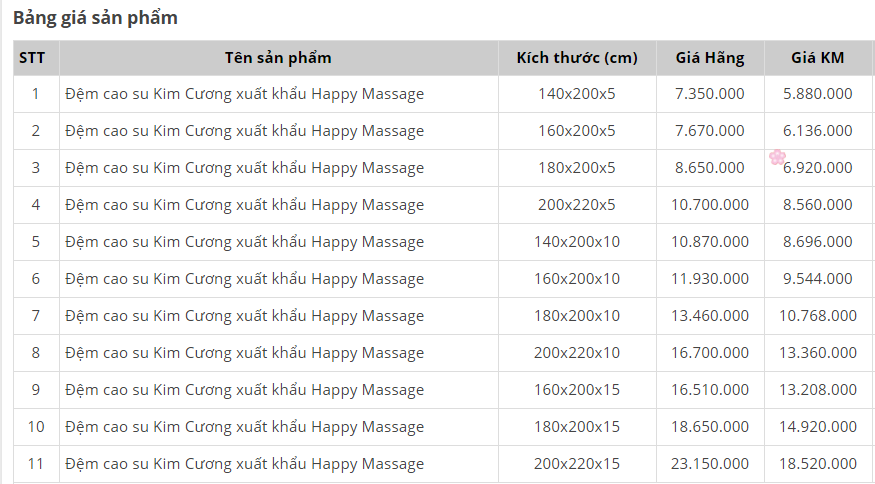
Task: Select the Kích thước (cm) header
Action: (577, 58)
